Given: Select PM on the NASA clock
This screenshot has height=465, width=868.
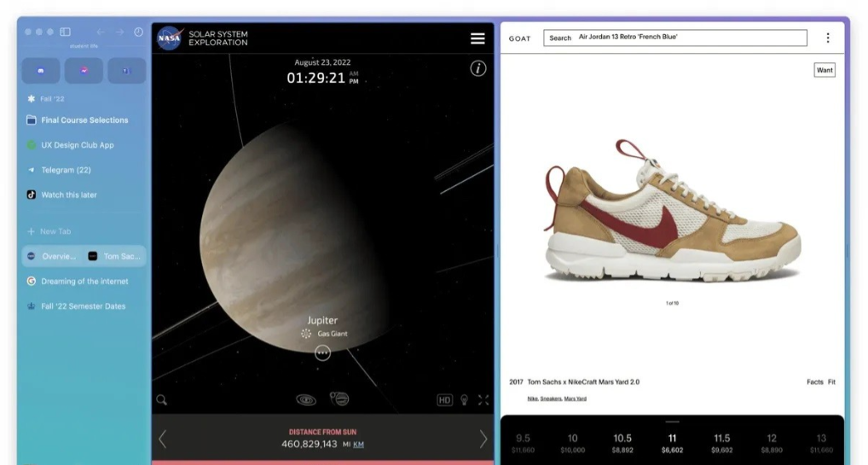Looking at the screenshot, I should click(354, 81).
